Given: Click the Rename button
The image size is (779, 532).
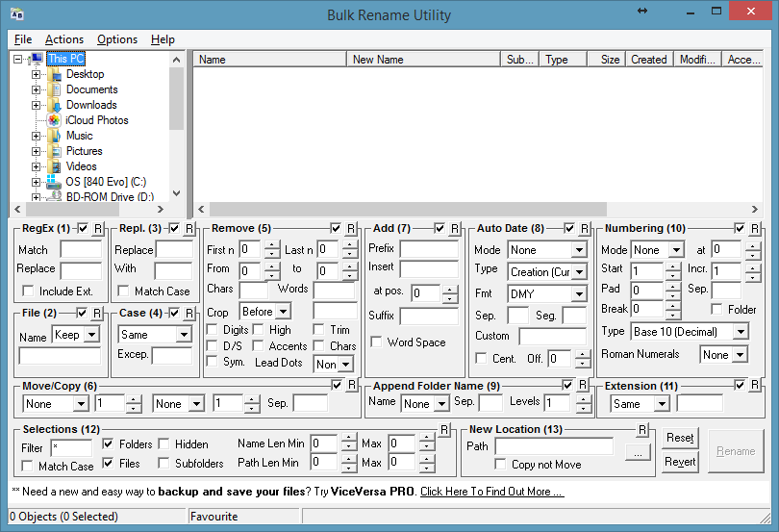Looking at the screenshot, I should (736, 451).
